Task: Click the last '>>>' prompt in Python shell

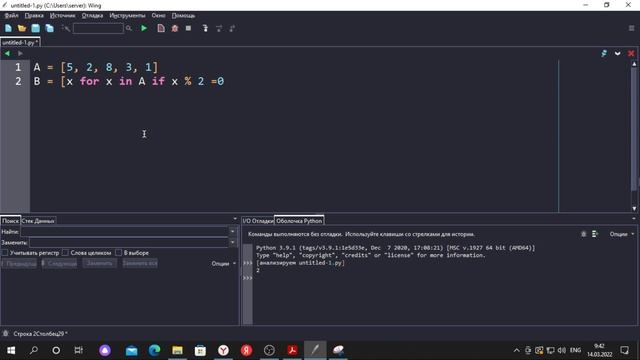Action: pos(247,278)
